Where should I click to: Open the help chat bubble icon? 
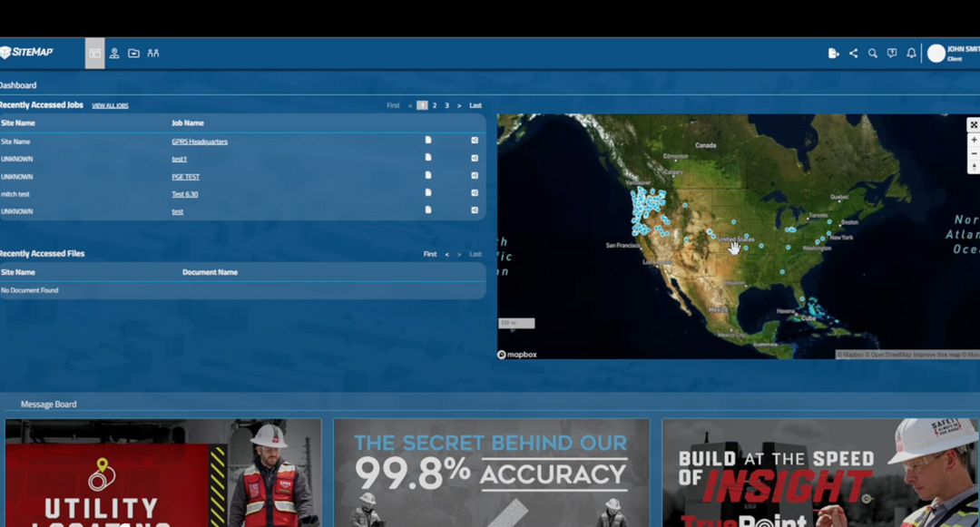click(x=892, y=54)
